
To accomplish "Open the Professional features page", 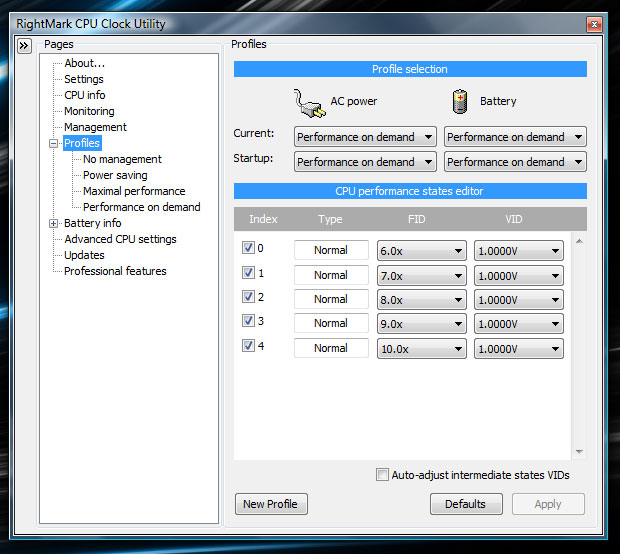I will [x=115, y=271].
